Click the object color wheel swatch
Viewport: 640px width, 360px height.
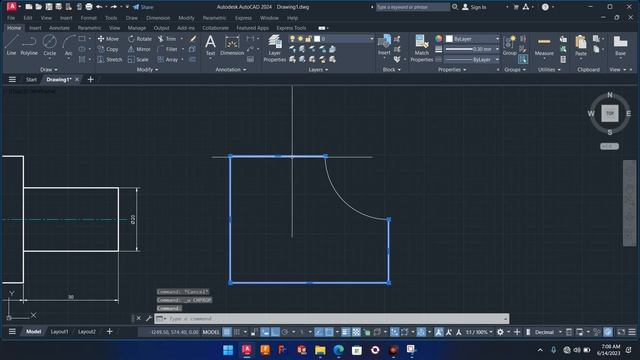point(438,38)
